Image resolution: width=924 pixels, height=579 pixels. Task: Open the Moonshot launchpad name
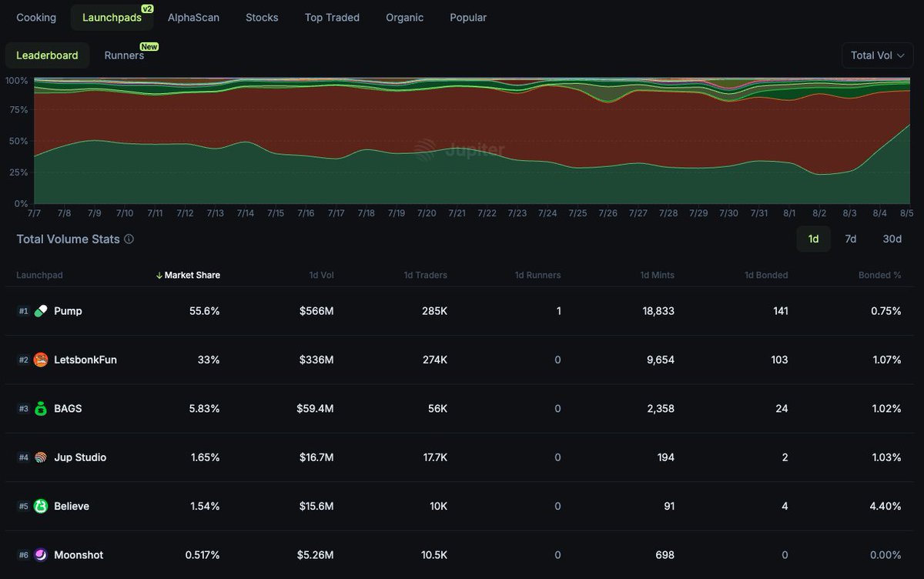click(x=79, y=555)
